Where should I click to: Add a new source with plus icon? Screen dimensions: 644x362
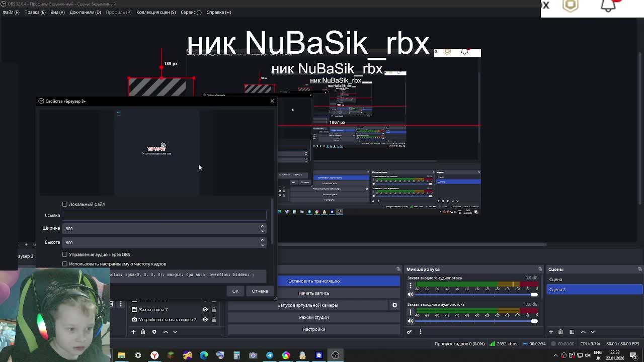coord(133,332)
